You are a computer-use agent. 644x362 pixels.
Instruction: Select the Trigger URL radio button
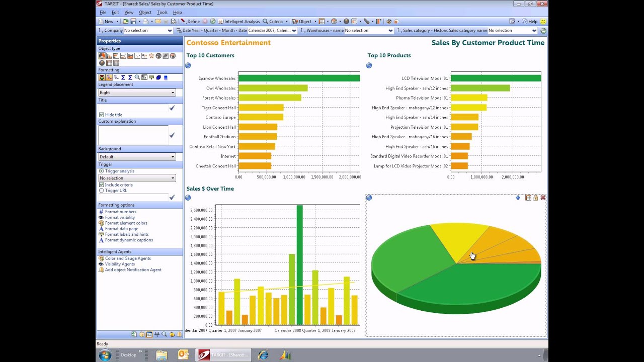(x=102, y=191)
